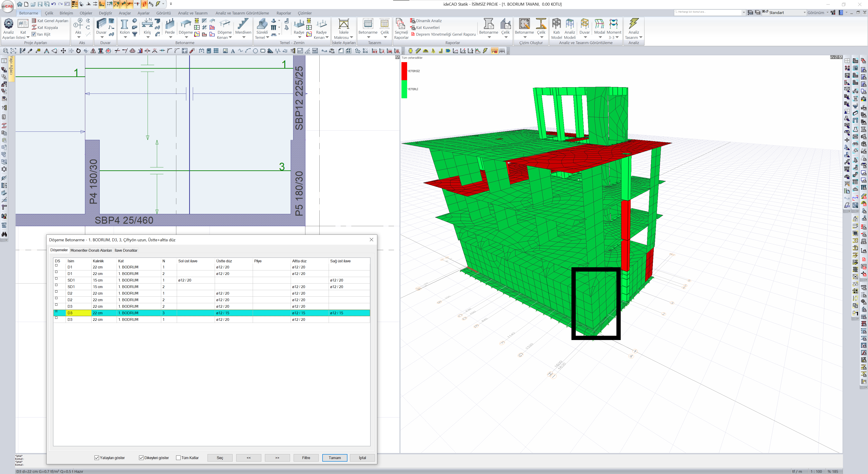Enable Tüm Katlar checkbox

178,458
